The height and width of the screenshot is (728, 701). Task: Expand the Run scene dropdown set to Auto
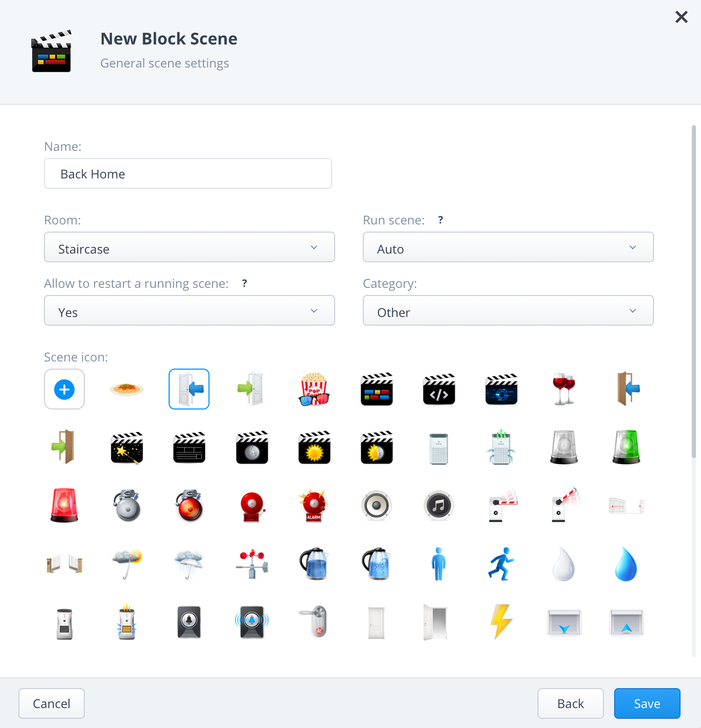(x=508, y=247)
